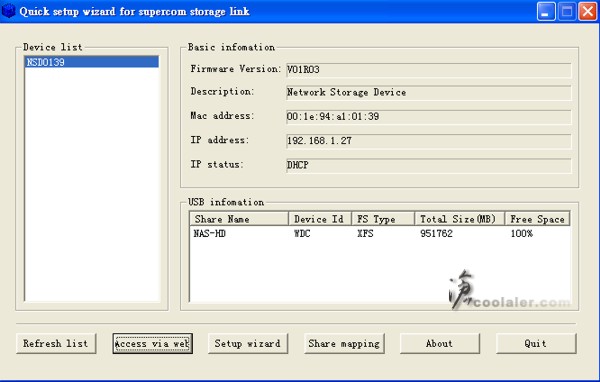Viewport: 600px width, 382px height.
Task: Show the About dialog
Action: [440, 343]
